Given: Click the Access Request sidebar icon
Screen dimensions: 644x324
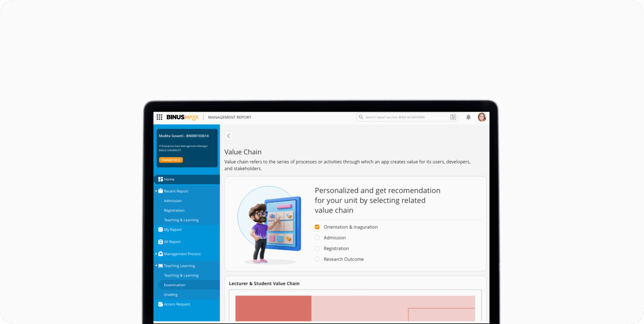Looking at the screenshot, I should pos(161,304).
